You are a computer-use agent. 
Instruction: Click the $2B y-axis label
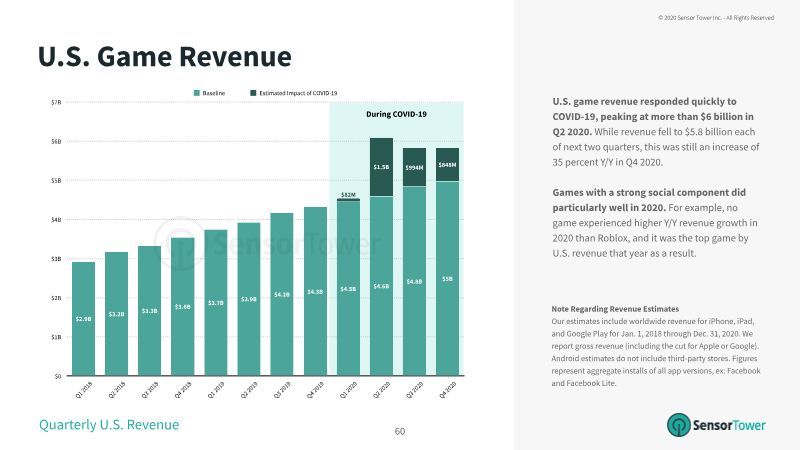[x=56, y=297]
